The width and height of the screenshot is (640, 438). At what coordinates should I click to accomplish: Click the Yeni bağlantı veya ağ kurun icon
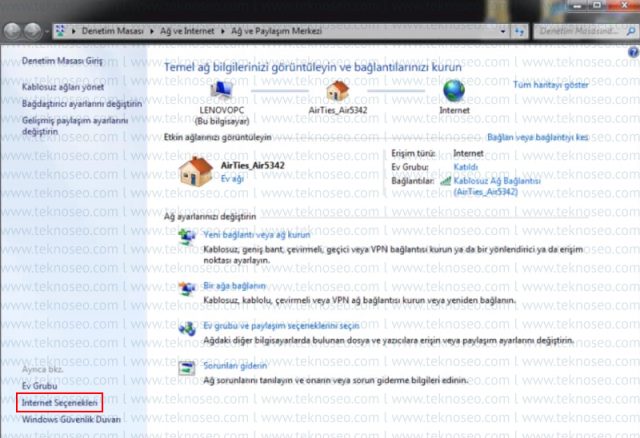point(187,237)
